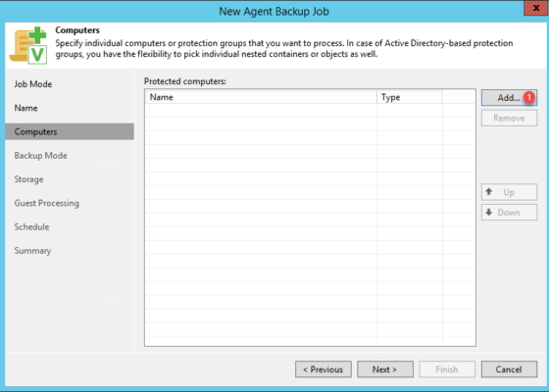The image size is (549, 392).
Task: Click the Remove button
Action: tap(509, 119)
